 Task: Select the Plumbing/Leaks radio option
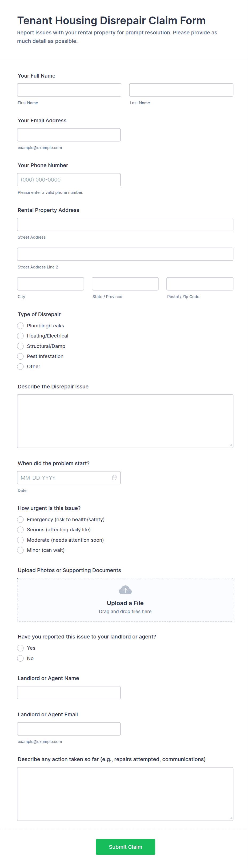click(21, 326)
